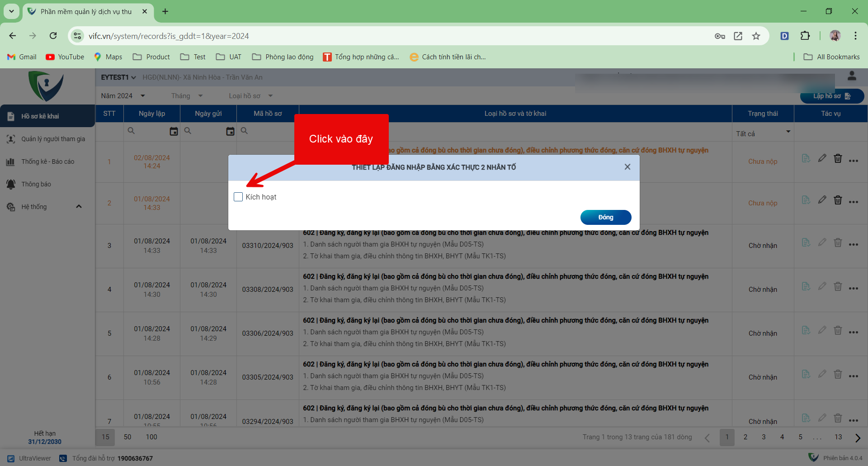
Task: Click the user account icon at top right
Action: coord(852,76)
